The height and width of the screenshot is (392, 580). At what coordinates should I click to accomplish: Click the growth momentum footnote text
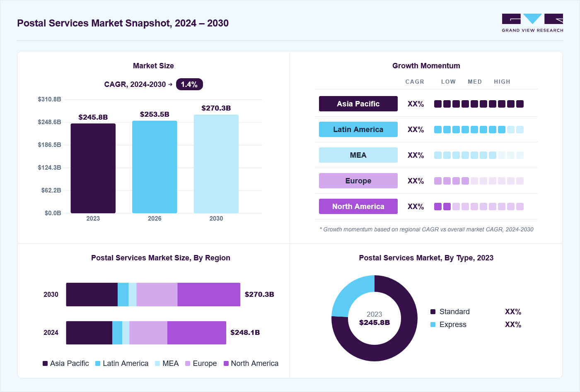point(426,229)
